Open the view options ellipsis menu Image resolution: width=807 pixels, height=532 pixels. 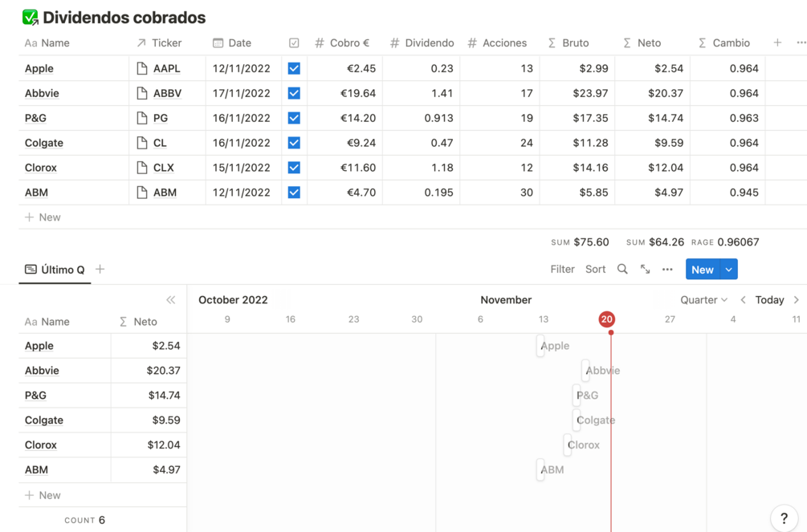click(667, 269)
